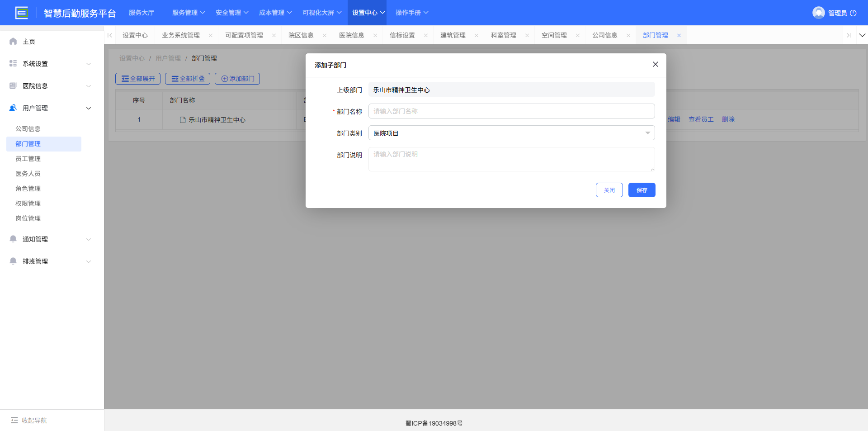Image resolution: width=868 pixels, height=431 pixels.
Task: Focus the 部门名称 input field
Action: point(512,111)
